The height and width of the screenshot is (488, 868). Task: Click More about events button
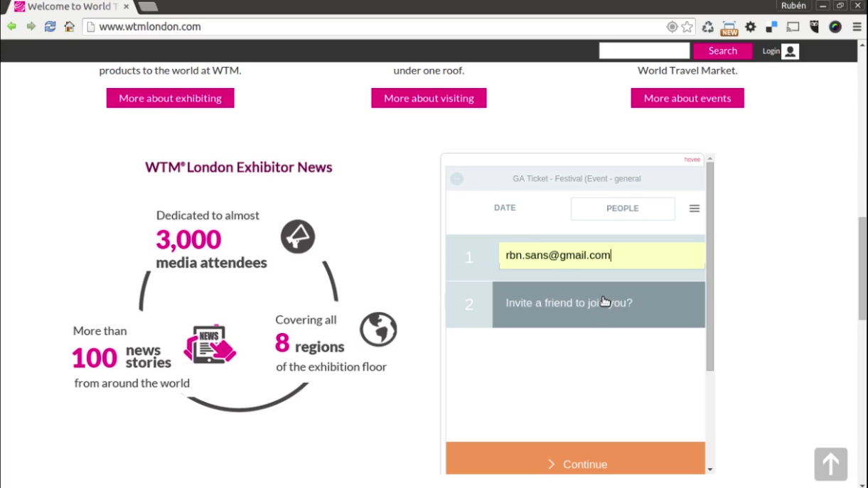point(687,98)
